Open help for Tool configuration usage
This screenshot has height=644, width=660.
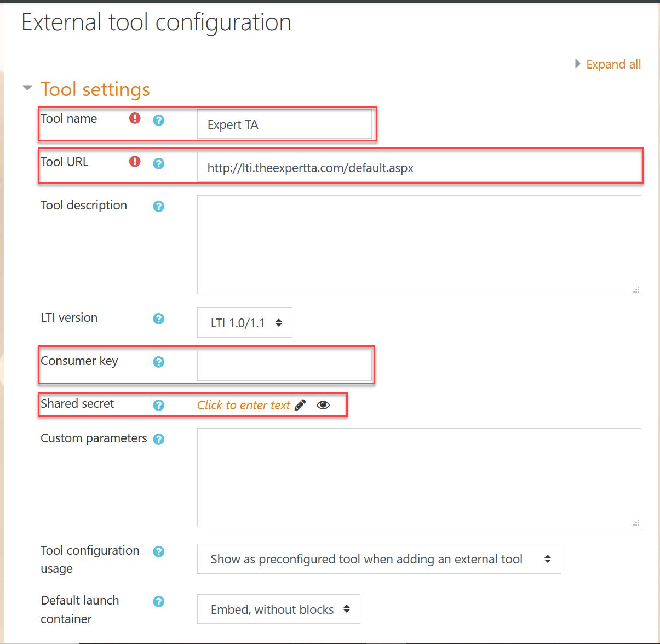(159, 551)
